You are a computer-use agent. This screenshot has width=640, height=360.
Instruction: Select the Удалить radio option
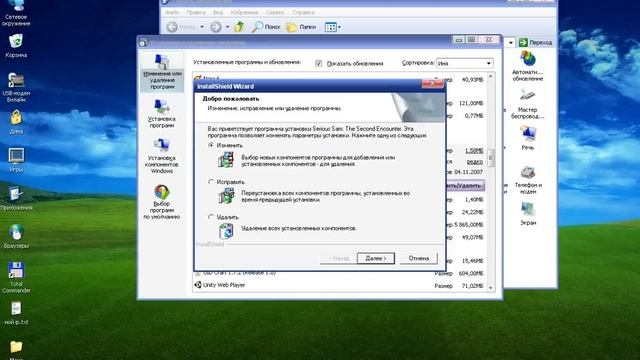[x=211, y=217]
